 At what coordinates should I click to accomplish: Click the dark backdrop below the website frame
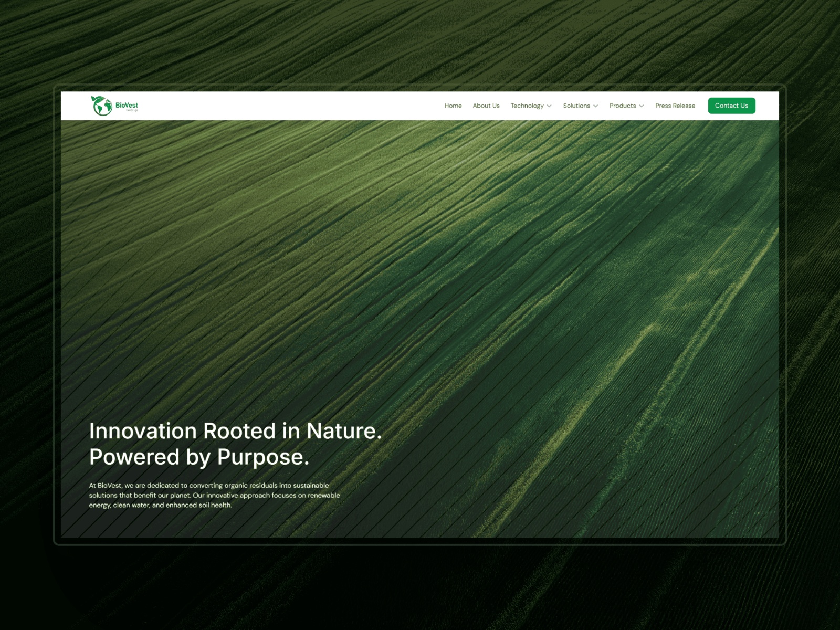(420, 588)
